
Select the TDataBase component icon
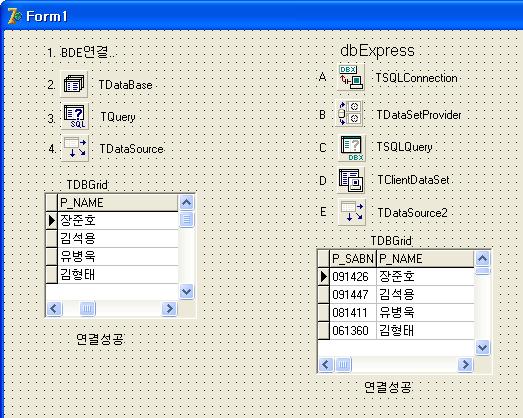coord(74,84)
